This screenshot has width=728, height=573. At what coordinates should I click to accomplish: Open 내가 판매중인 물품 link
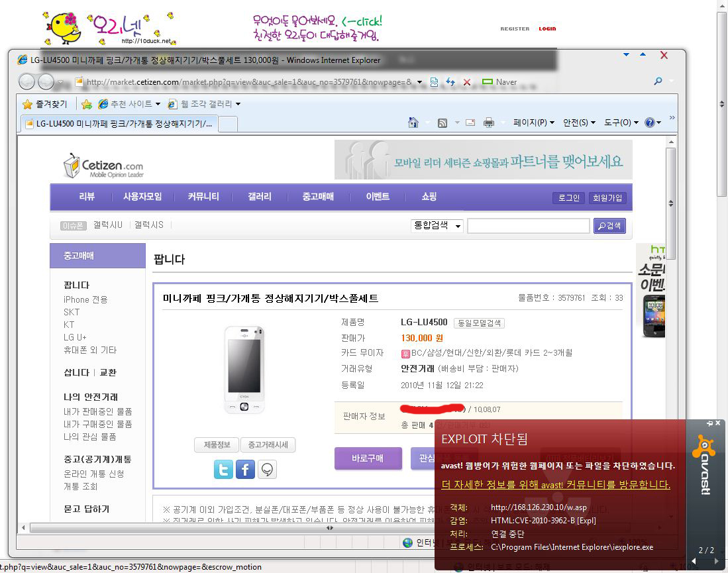click(97, 411)
